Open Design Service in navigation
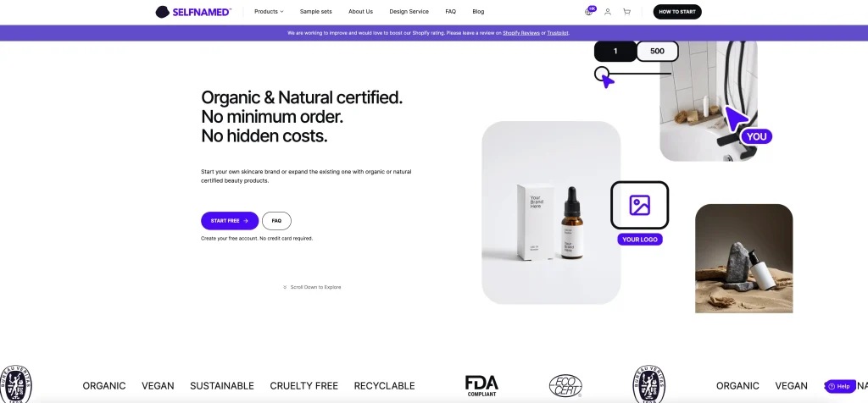The image size is (868, 403). click(409, 12)
